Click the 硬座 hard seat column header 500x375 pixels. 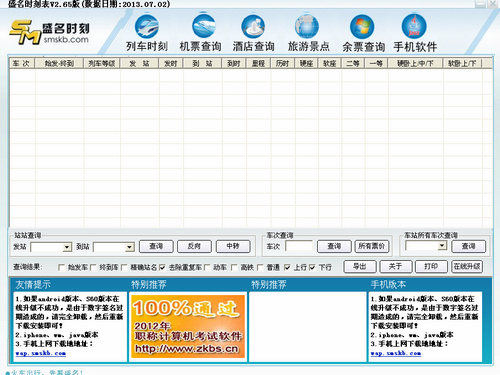pyautogui.click(x=306, y=63)
